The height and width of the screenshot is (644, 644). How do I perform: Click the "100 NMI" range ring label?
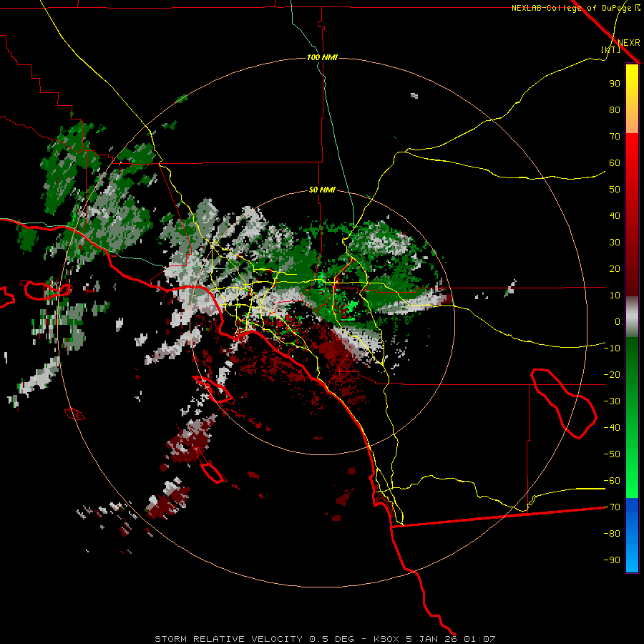pos(322,57)
